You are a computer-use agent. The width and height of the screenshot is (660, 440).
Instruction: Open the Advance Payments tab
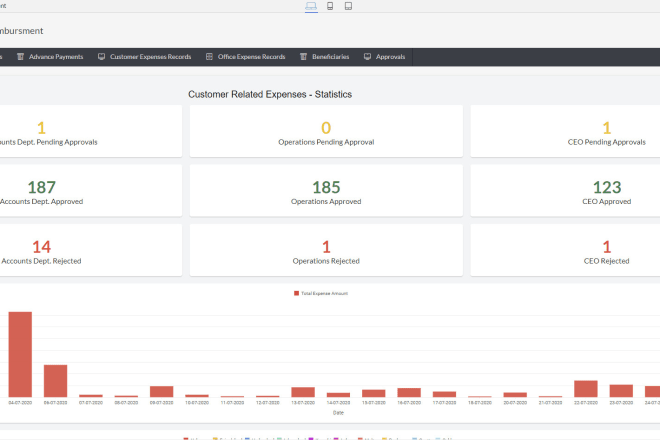(x=50, y=57)
